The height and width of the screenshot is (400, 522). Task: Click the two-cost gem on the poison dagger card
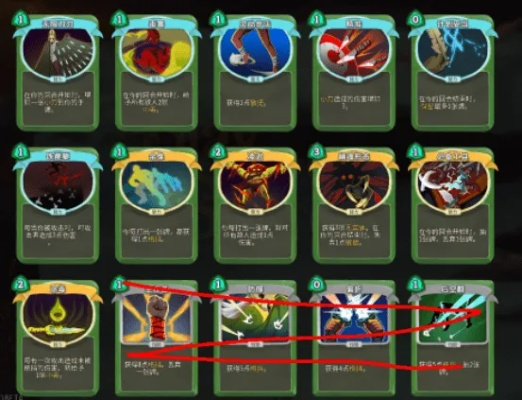pyautogui.click(x=20, y=284)
